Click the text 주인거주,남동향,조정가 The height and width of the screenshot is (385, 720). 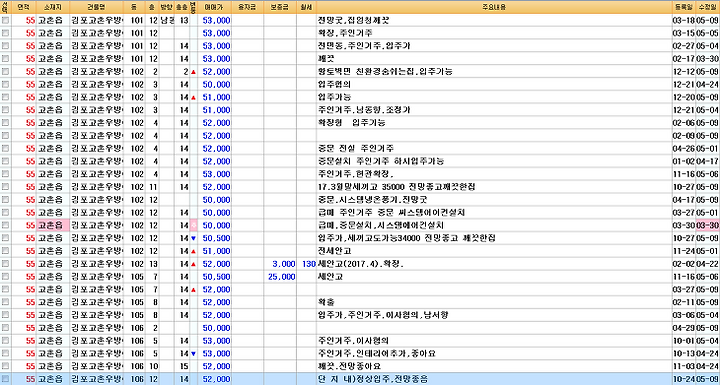(x=364, y=110)
